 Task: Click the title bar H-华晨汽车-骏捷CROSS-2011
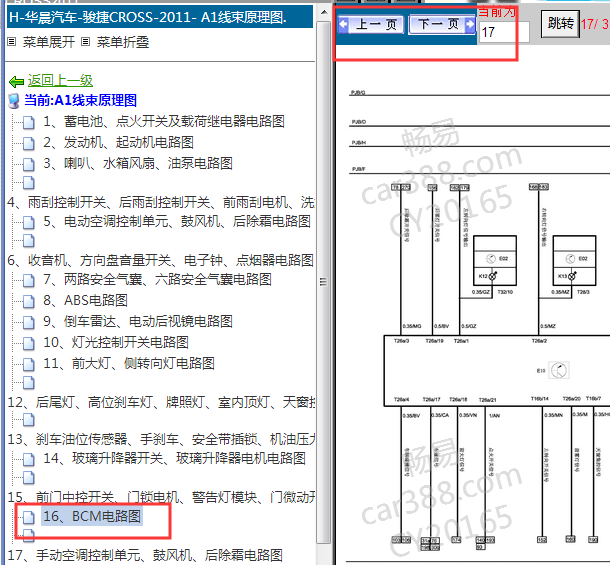(160, 17)
